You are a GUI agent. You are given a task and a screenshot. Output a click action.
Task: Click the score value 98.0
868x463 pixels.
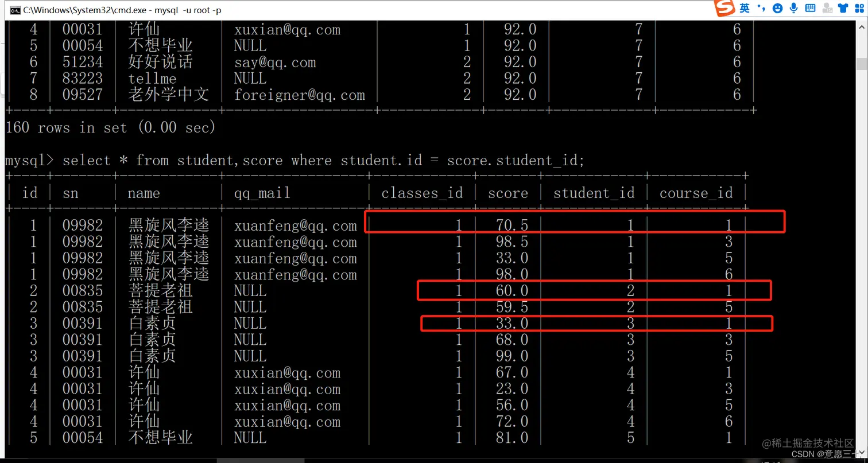pos(512,274)
